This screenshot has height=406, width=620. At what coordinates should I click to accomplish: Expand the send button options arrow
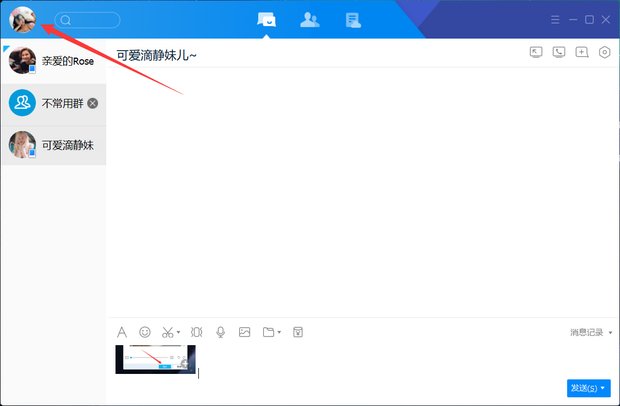point(603,388)
